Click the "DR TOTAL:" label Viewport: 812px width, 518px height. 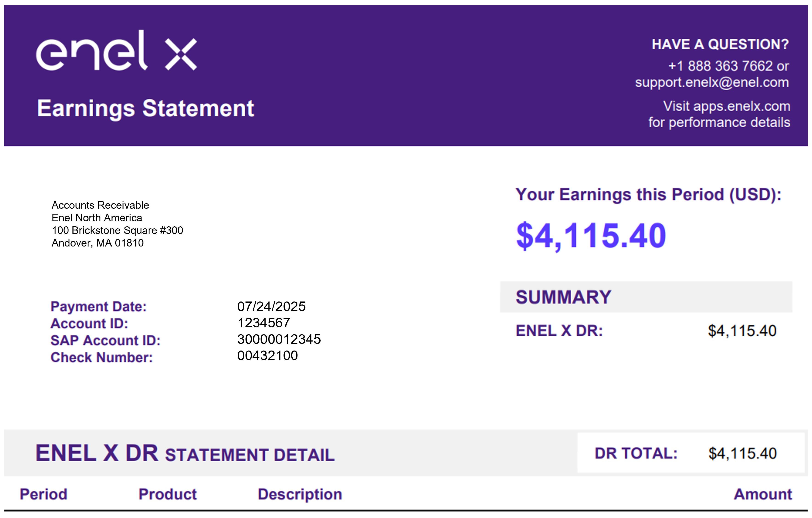pyautogui.click(x=636, y=454)
